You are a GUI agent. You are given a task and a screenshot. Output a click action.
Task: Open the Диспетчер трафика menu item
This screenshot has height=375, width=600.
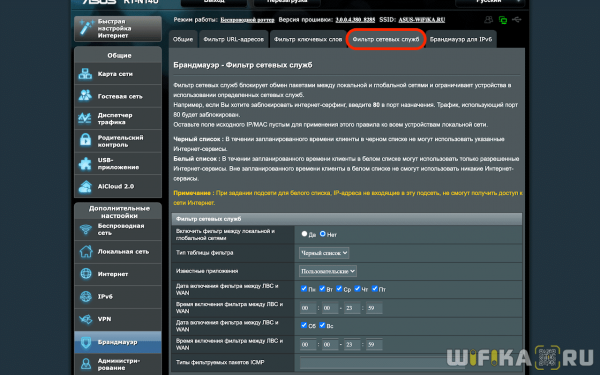(x=118, y=118)
